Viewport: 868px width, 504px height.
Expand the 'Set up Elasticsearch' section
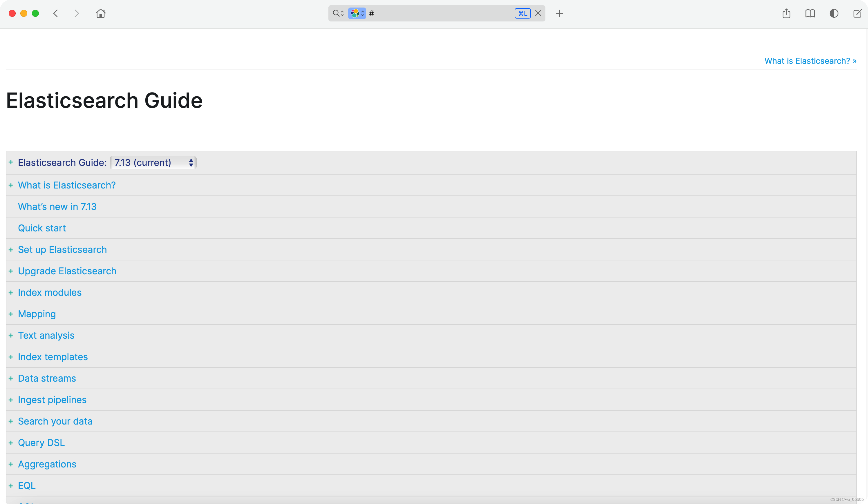[x=11, y=250]
